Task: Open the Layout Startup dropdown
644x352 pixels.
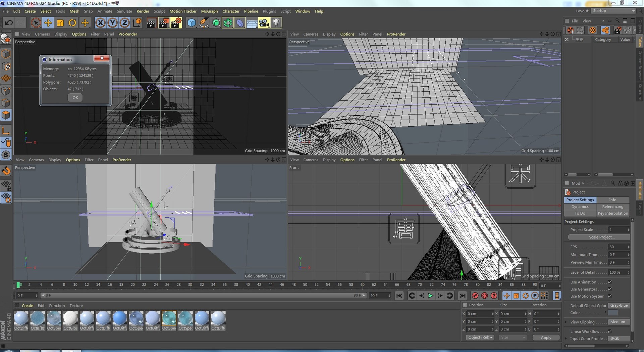Action: 613,11
